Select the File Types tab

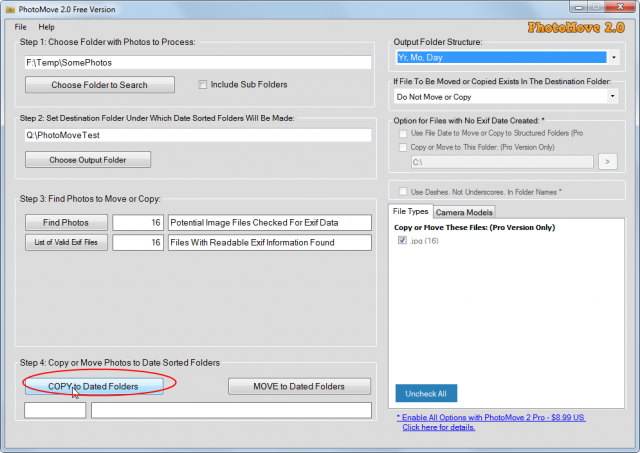coord(410,211)
